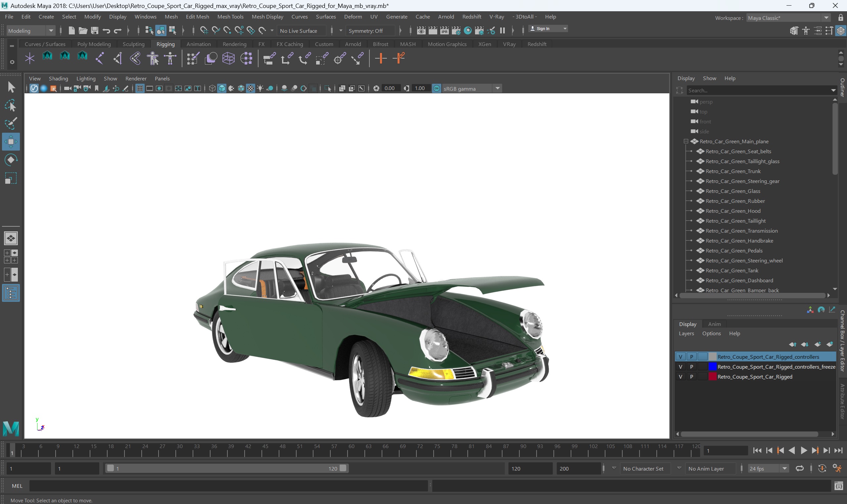Activate the Paint Selection tool
The image size is (847, 504).
(11, 123)
